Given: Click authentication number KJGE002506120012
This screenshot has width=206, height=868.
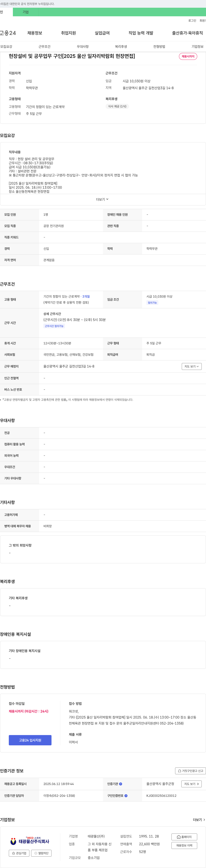Looking at the screenshot, I should (x=162, y=796).
